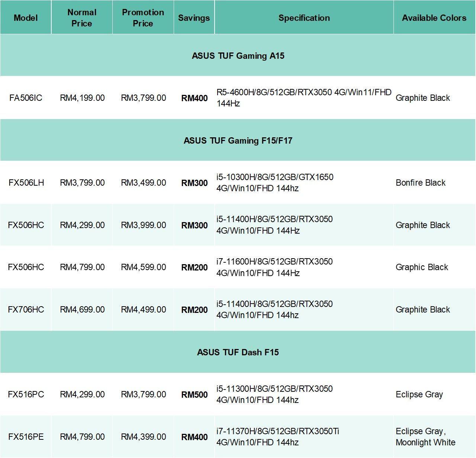Click the RM300 savings for FX506LH
The width and height of the screenshot is (476, 458).
point(194,183)
